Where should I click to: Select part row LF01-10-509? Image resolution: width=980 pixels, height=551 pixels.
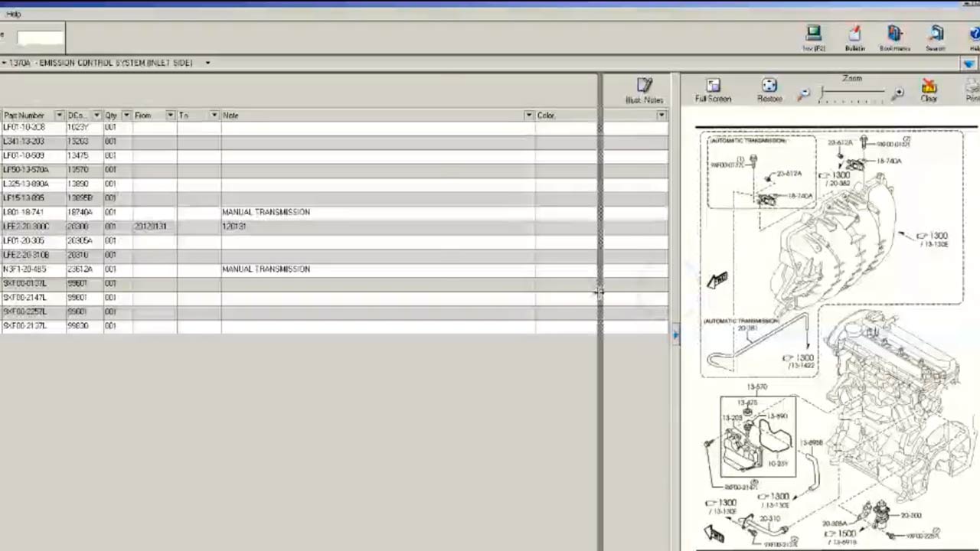pos(334,155)
